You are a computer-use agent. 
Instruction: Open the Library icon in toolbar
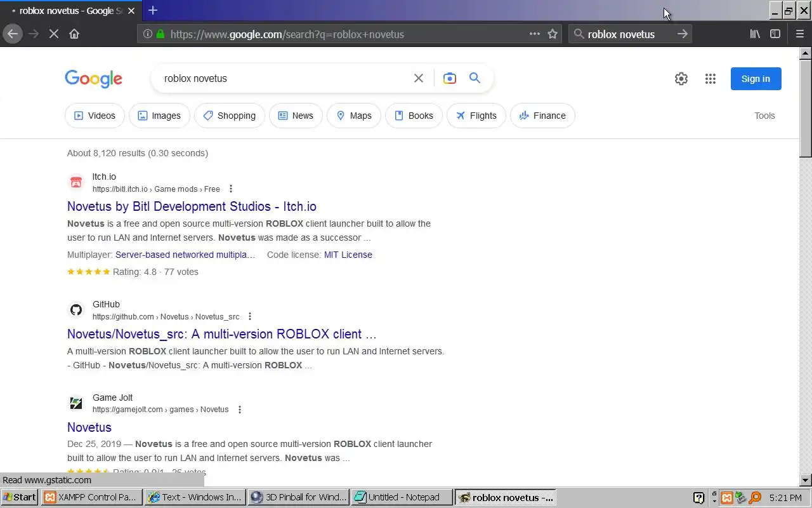[755, 34]
